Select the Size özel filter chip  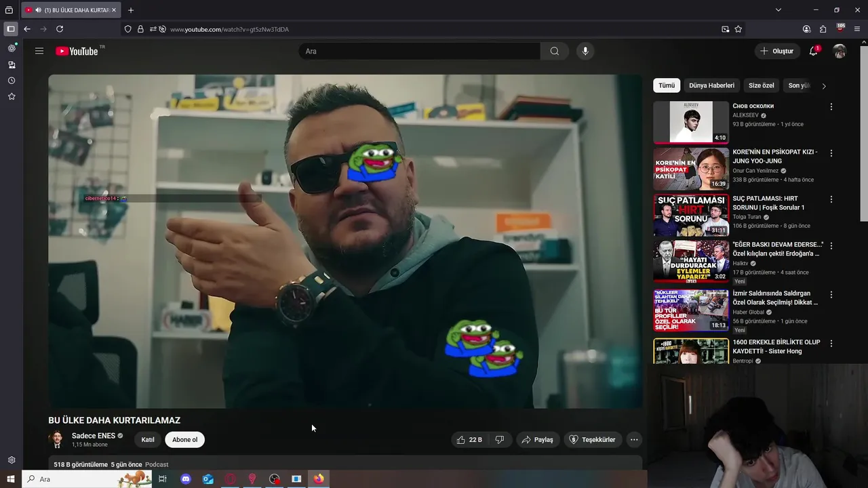(x=761, y=85)
